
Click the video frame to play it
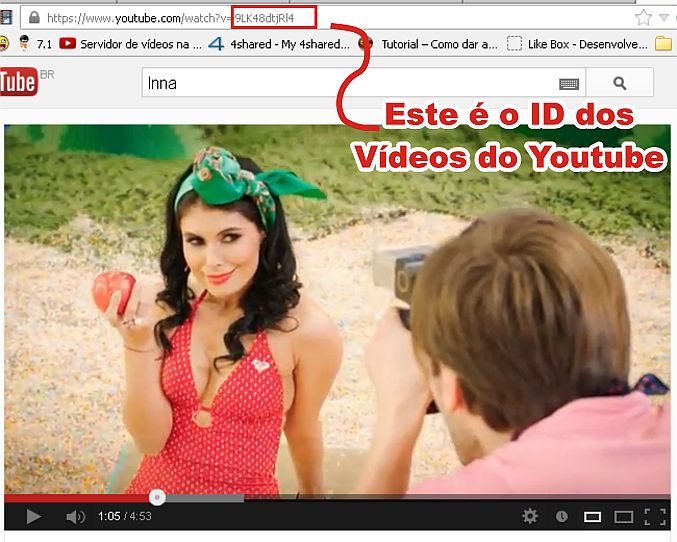pos(337,309)
